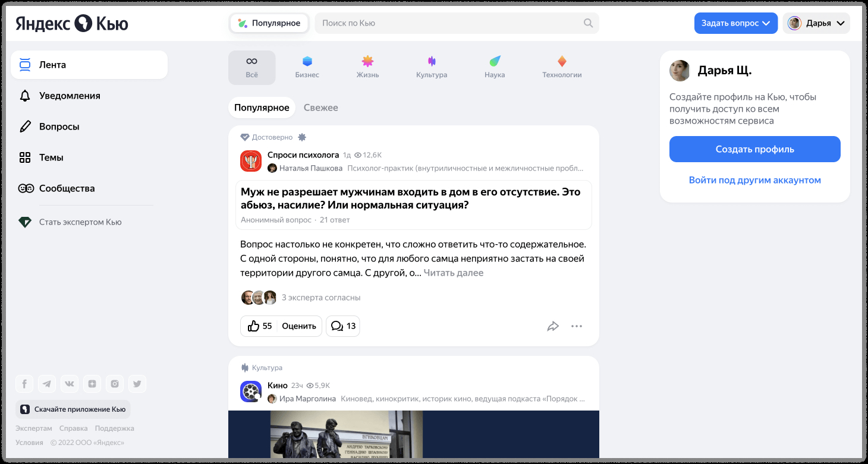Open the Экспертам footer link
868x464 pixels.
coord(34,428)
